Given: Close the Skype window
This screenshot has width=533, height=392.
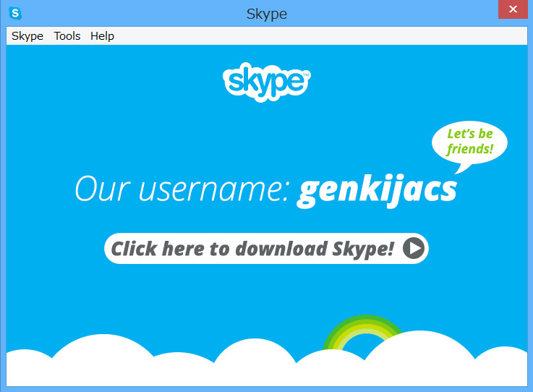Looking at the screenshot, I should [x=513, y=9].
